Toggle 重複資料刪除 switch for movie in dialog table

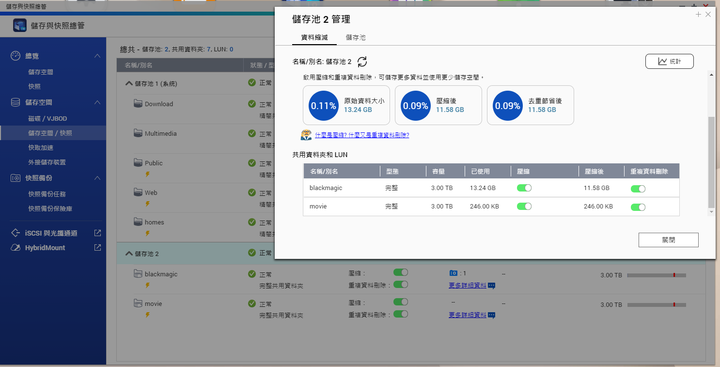[638, 207]
